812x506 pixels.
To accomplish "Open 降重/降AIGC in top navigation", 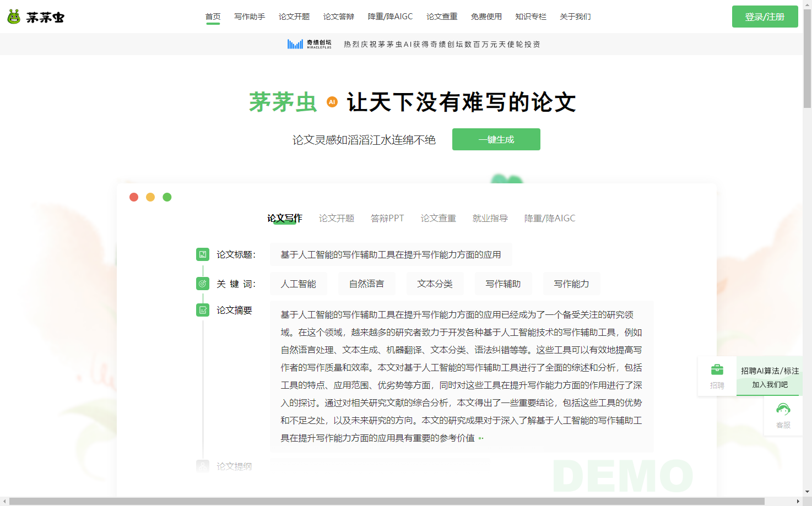I will [390, 17].
